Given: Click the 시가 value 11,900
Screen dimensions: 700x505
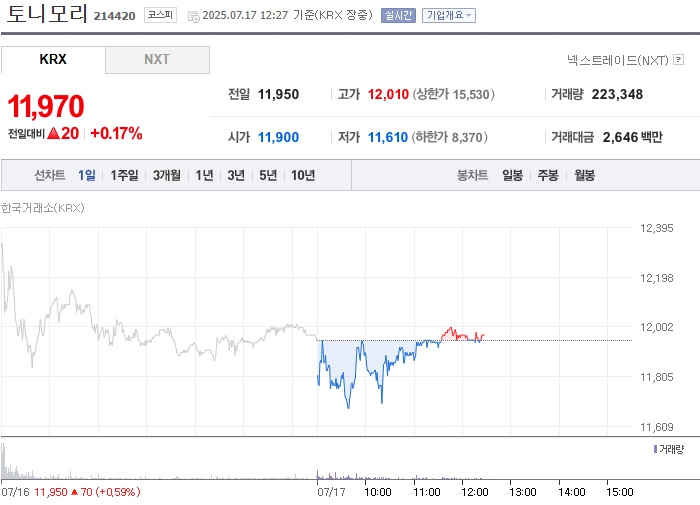Looking at the screenshot, I should [x=278, y=137].
